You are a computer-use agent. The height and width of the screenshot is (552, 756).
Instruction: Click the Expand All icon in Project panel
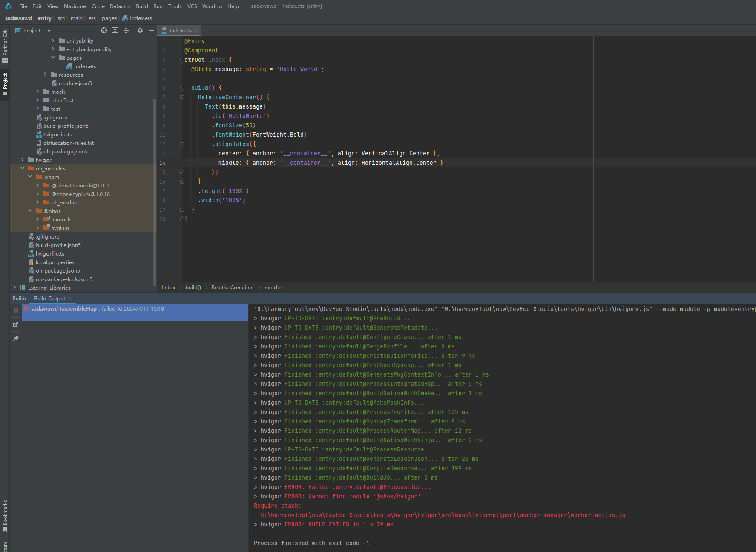coord(115,30)
